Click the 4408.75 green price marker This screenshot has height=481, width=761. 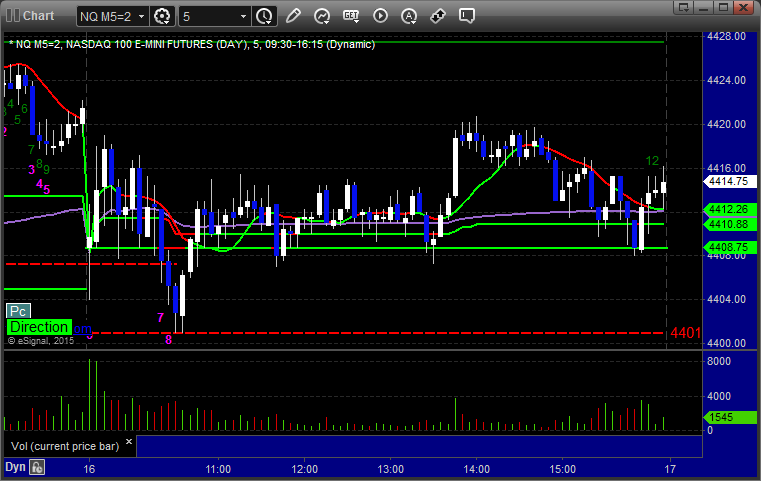click(x=729, y=248)
